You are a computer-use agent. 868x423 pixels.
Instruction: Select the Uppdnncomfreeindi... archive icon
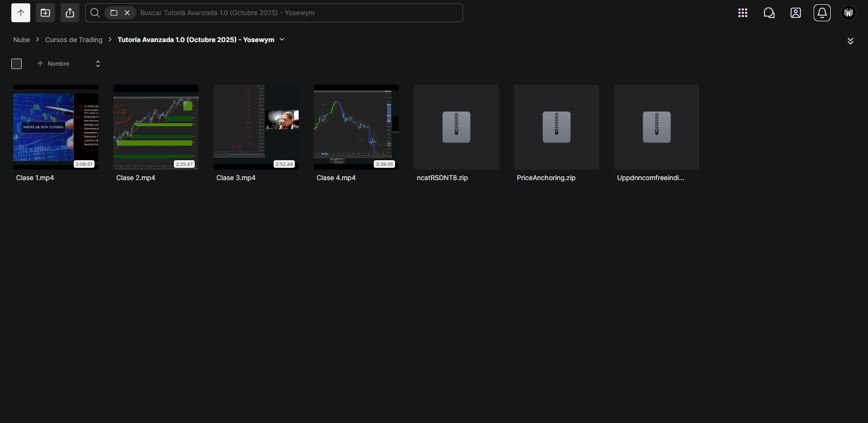[x=657, y=127]
